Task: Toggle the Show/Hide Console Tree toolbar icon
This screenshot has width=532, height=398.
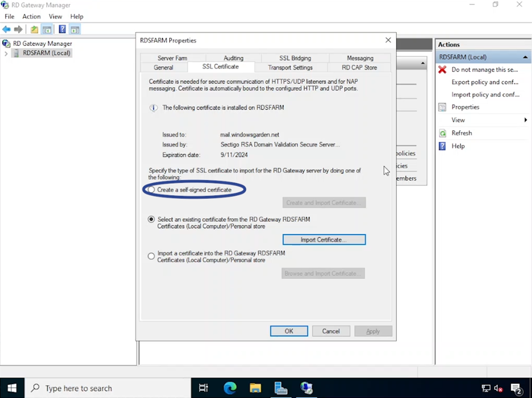Action: (x=46, y=29)
